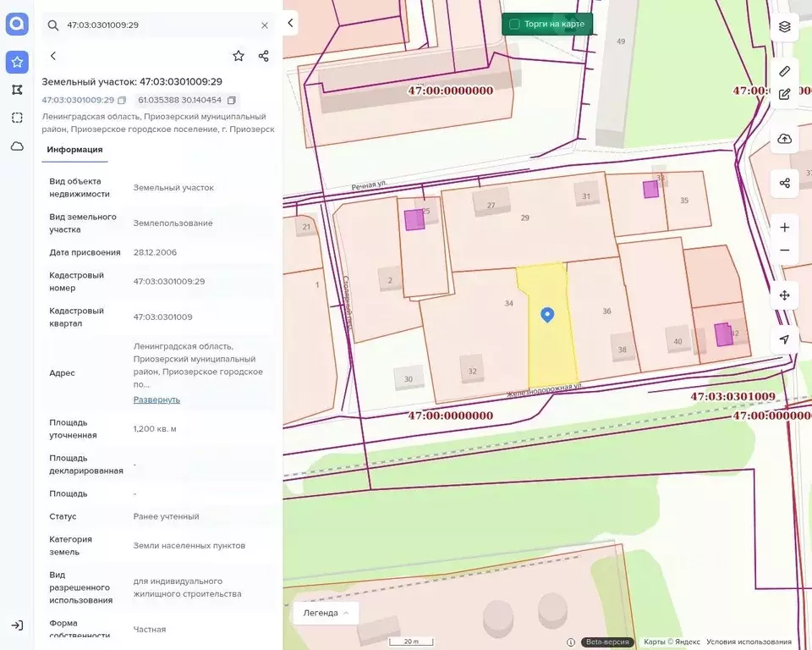The image size is (812, 650).
Task: Copy the cadastral number 47:03:0301009:29
Action: [122, 100]
